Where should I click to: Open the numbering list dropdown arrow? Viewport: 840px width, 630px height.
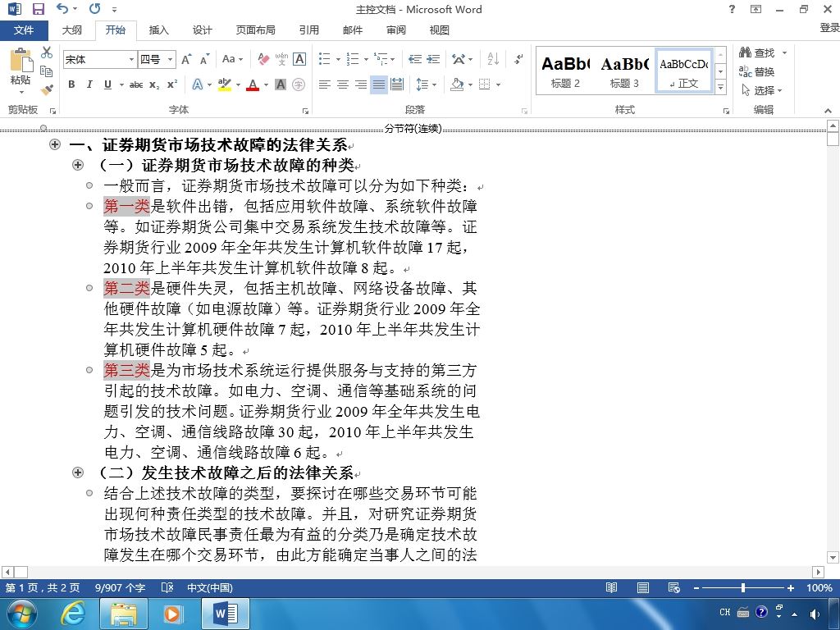pyautogui.click(x=366, y=59)
